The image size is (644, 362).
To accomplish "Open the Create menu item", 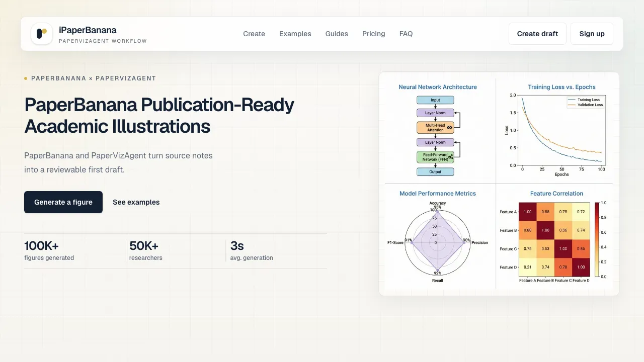I will pos(254,34).
